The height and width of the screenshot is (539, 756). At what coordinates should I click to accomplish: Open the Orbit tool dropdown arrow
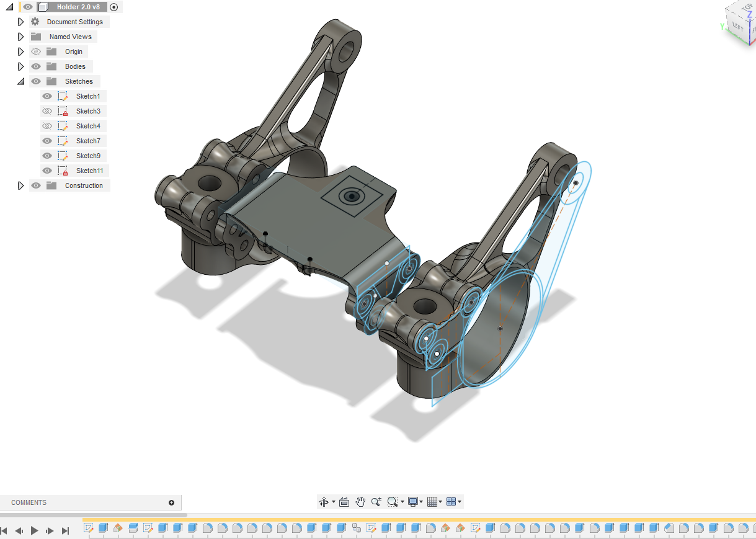coord(333,502)
